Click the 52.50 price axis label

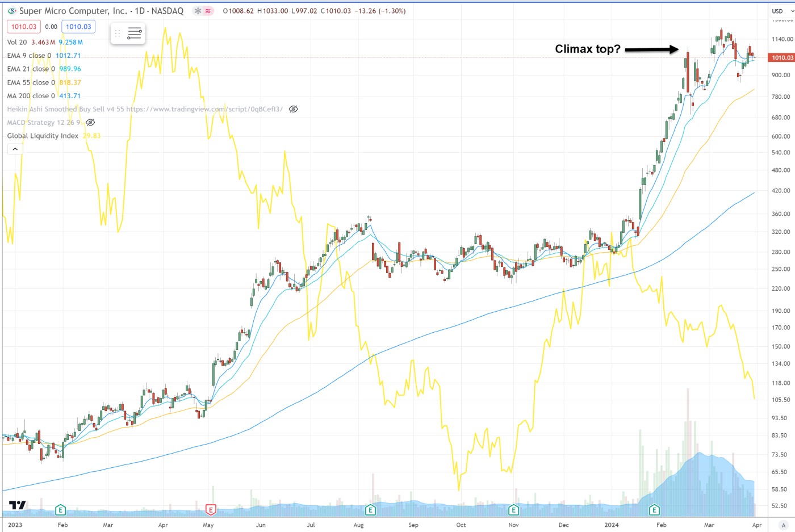point(779,505)
